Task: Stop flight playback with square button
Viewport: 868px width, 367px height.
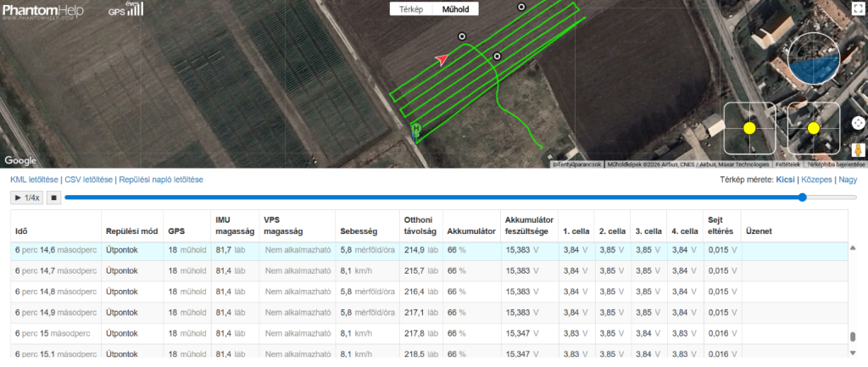Action: click(53, 197)
